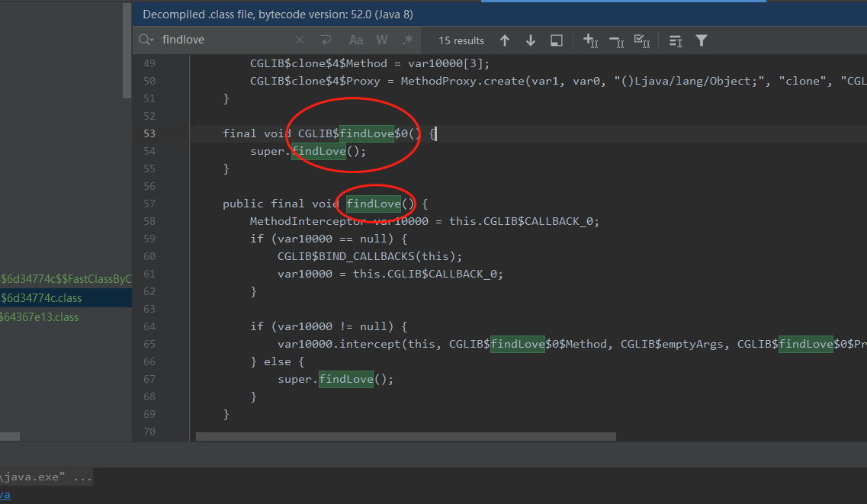Click findLove match in CGLIB$findLove$0 declaration
The image size is (867, 504).
pos(366,133)
